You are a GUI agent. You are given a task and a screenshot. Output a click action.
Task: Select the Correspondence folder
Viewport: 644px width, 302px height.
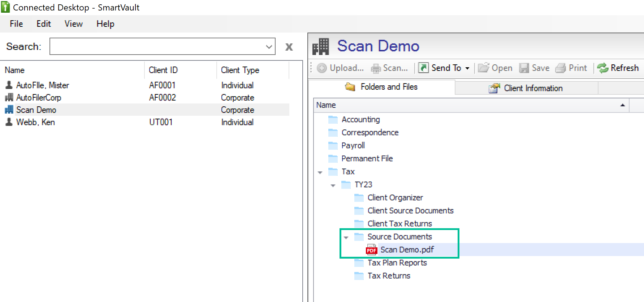point(370,133)
